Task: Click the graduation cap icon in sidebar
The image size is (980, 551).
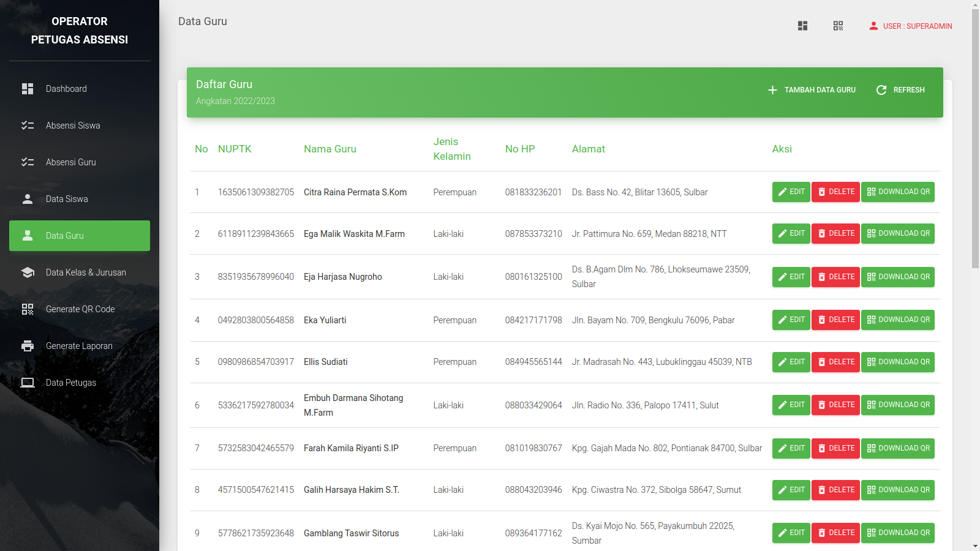Action: pyautogui.click(x=28, y=272)
